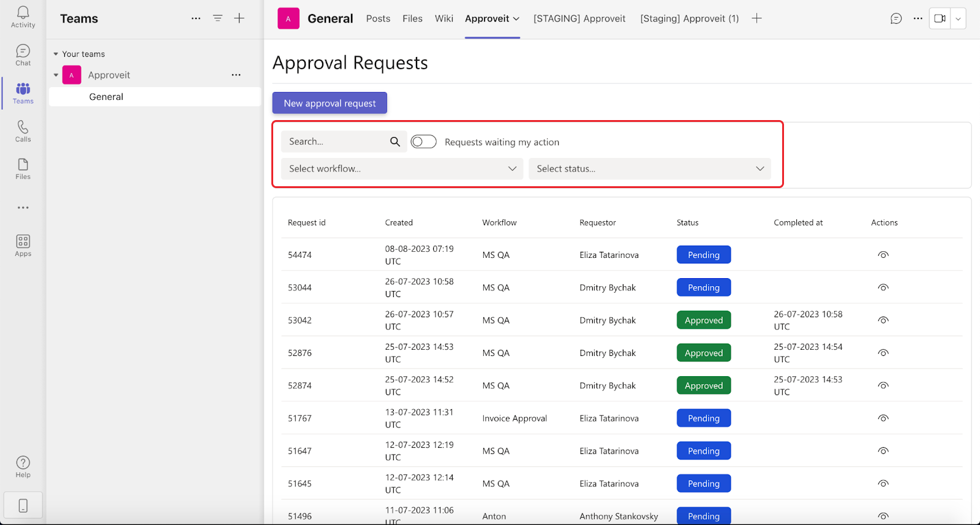Click the search magnifier icon
Viewport: 980px width, 525px height.
(395, 142)
